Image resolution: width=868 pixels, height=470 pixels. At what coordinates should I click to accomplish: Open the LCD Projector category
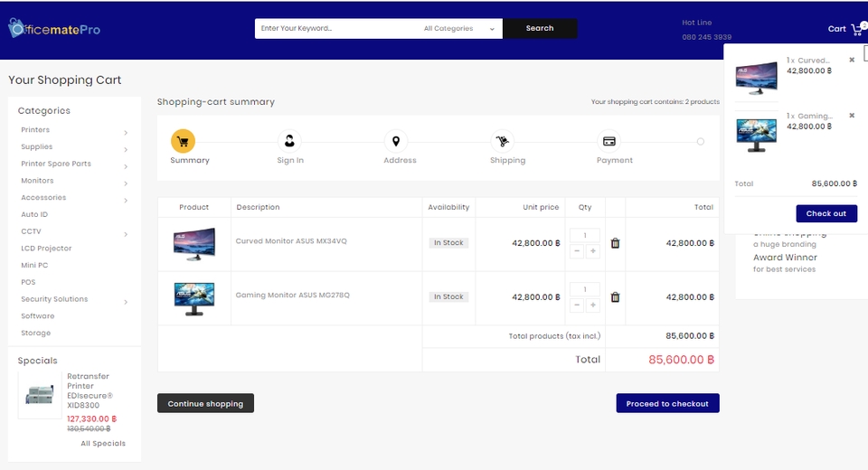(46, 248)
